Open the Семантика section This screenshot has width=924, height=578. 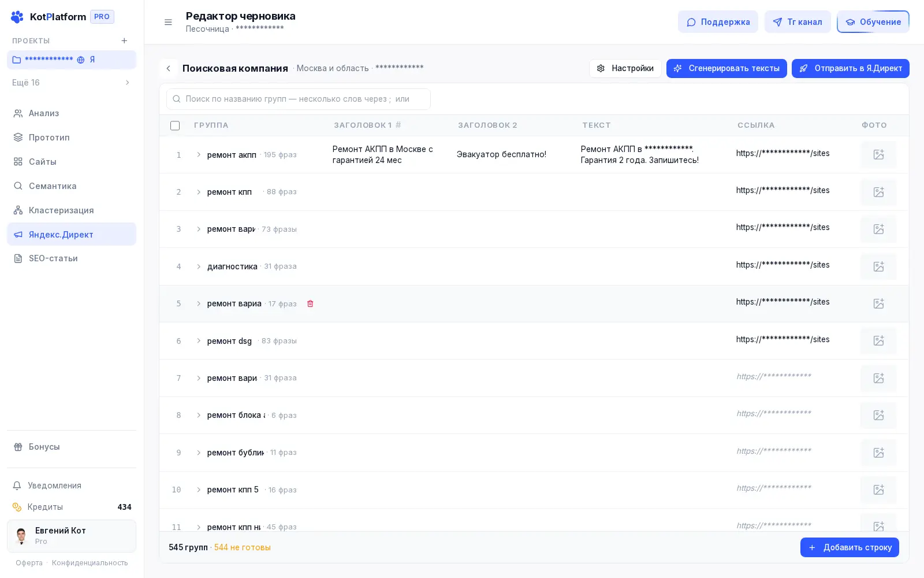coord(72,186)
